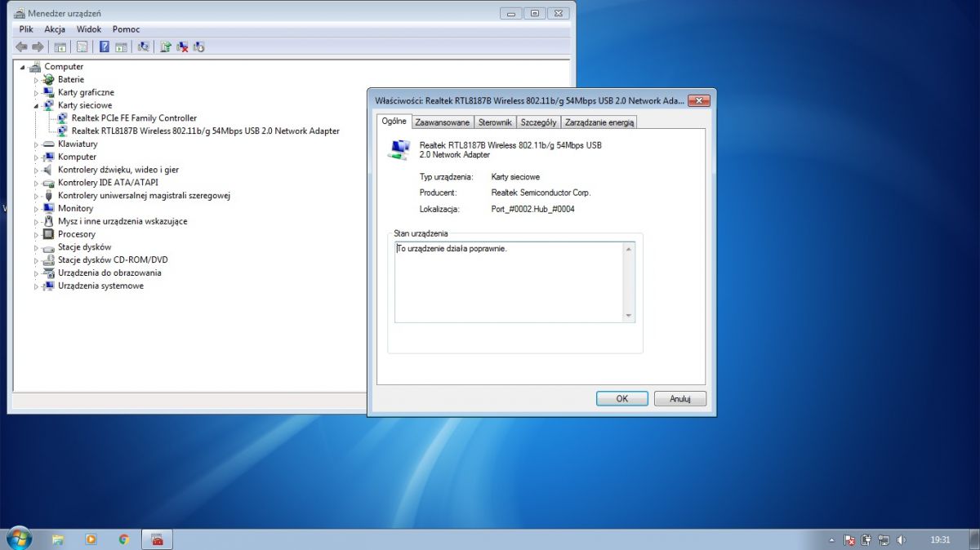Viewport: 980px width, 550px height.
Task: Click the Klawiatury keyboard icon
Action: point(49,144)
